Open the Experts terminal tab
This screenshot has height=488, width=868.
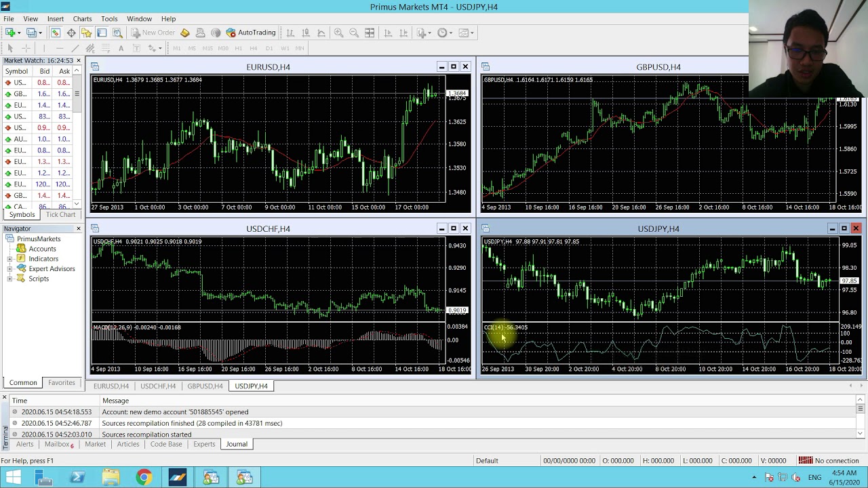204,444
